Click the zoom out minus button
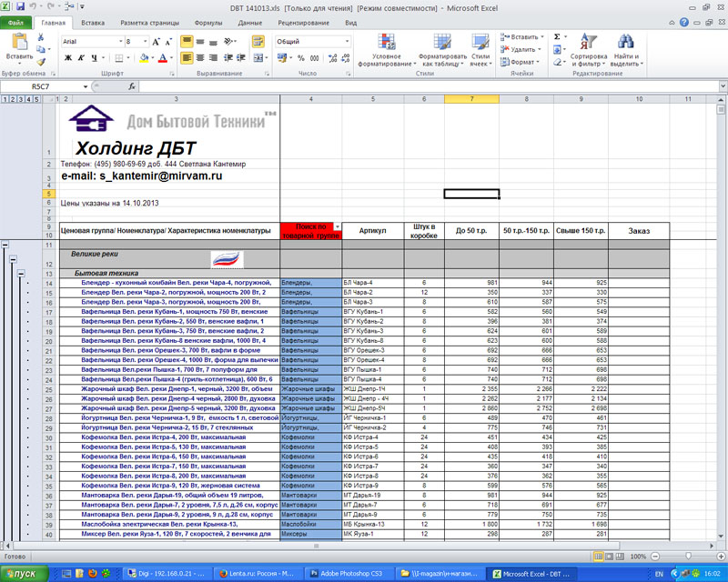Viewport: 728px width, 582px height. click(x=655, y=556)
